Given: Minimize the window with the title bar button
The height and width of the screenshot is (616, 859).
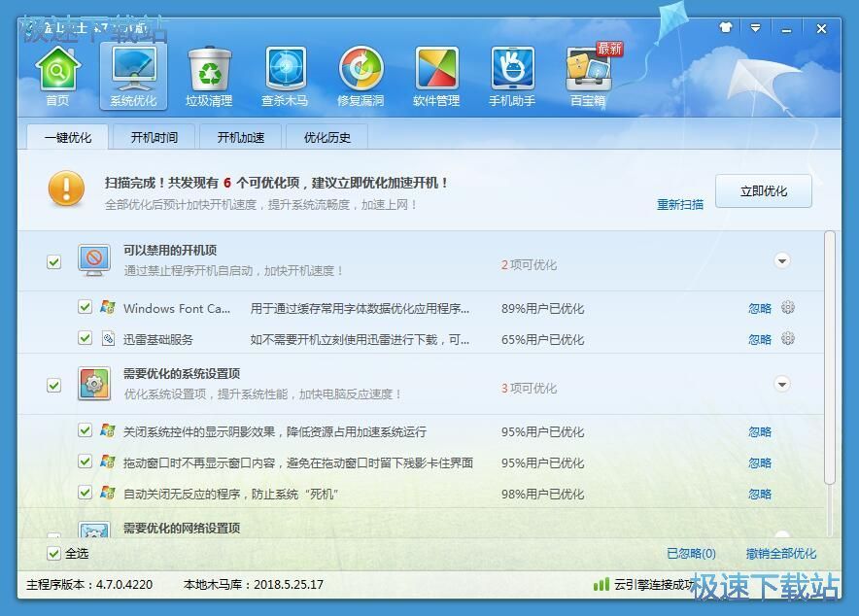Looking at the screenshot, I should coord(787,29).
